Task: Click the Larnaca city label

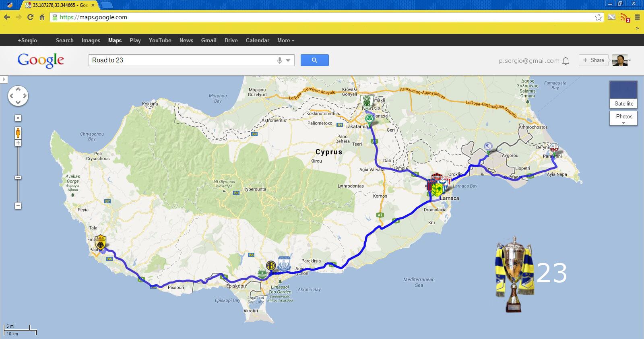Action: [x=449, y=198]
